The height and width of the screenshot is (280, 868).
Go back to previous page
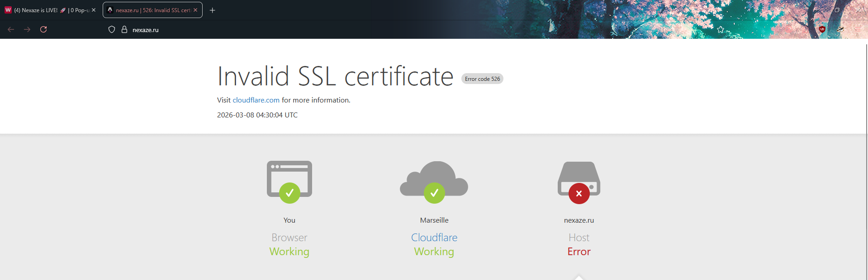tap(11, 29)
